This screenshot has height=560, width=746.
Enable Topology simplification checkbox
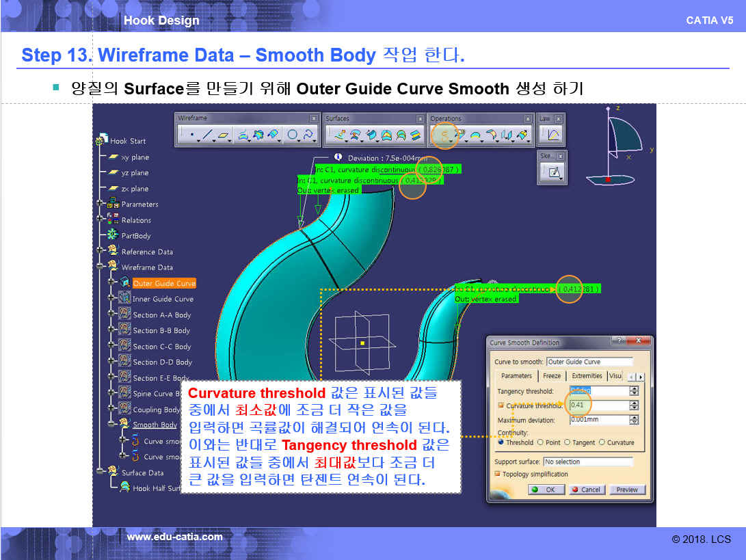point(498,474)
